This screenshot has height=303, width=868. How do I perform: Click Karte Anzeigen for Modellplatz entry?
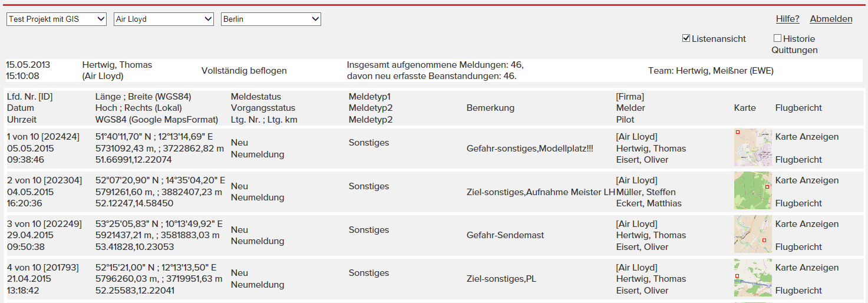coord(807,137)
